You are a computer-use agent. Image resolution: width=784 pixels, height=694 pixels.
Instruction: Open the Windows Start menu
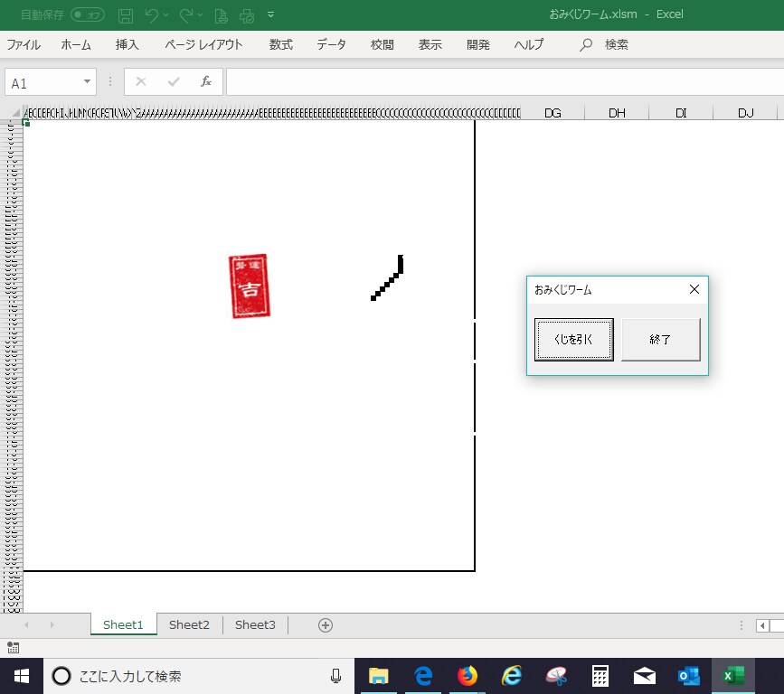coord(22,676)
